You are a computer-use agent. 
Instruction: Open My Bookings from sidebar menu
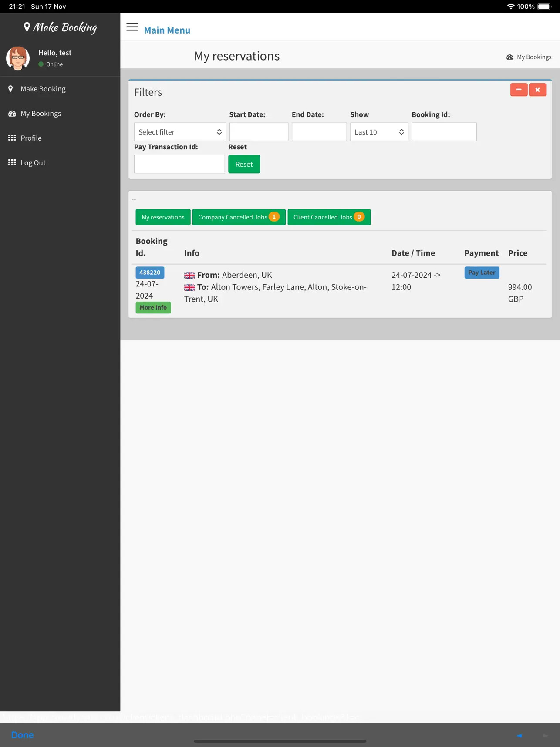[41, 114]
